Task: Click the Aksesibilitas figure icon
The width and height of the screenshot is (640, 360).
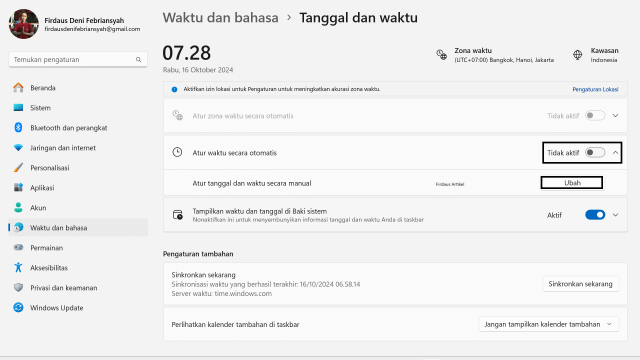Action: click(x=18, y=267)
